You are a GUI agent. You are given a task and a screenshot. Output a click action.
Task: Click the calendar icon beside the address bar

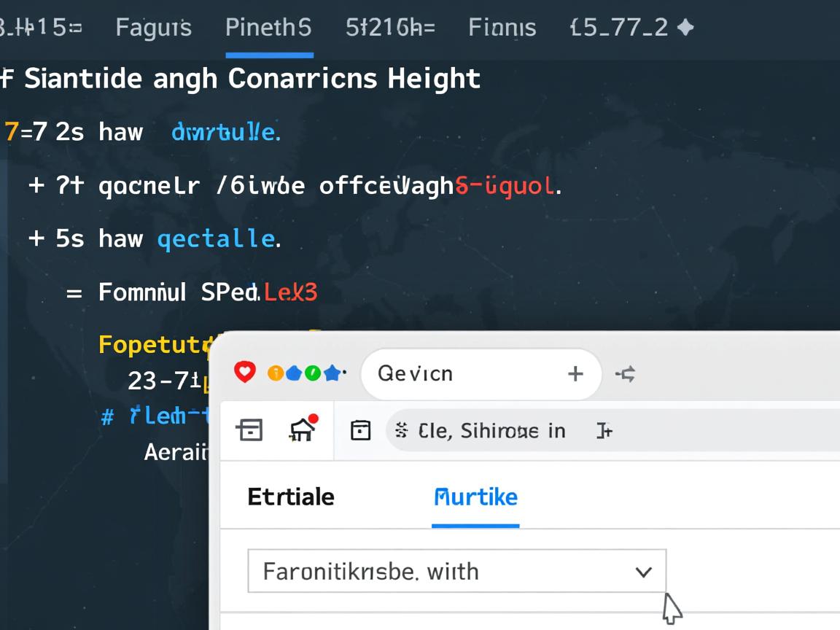point(360,430)
